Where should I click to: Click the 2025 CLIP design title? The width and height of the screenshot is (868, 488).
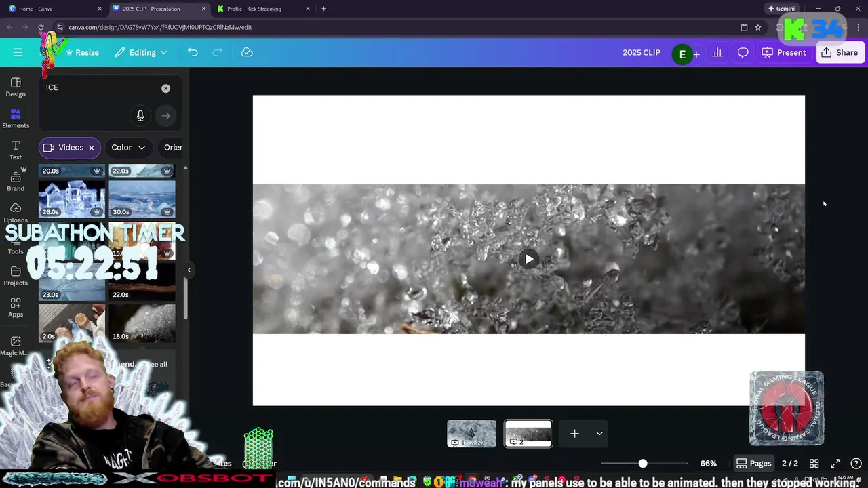[642, 52]
